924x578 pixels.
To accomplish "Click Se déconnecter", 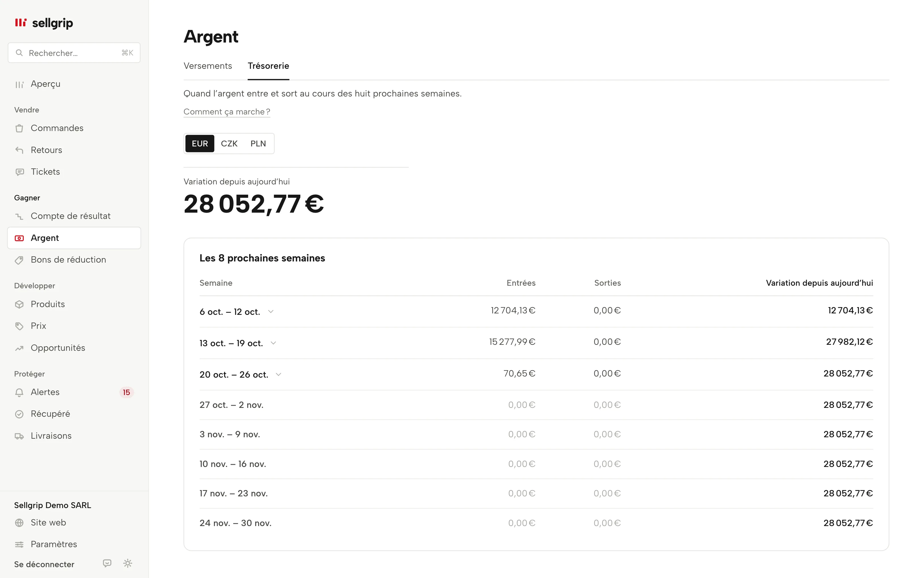I will pos(44,564).
